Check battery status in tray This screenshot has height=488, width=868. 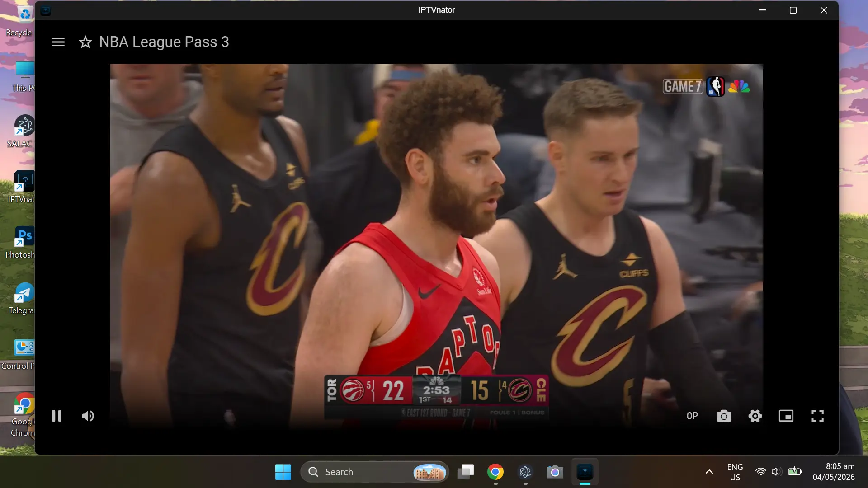(x=794, y=472)
